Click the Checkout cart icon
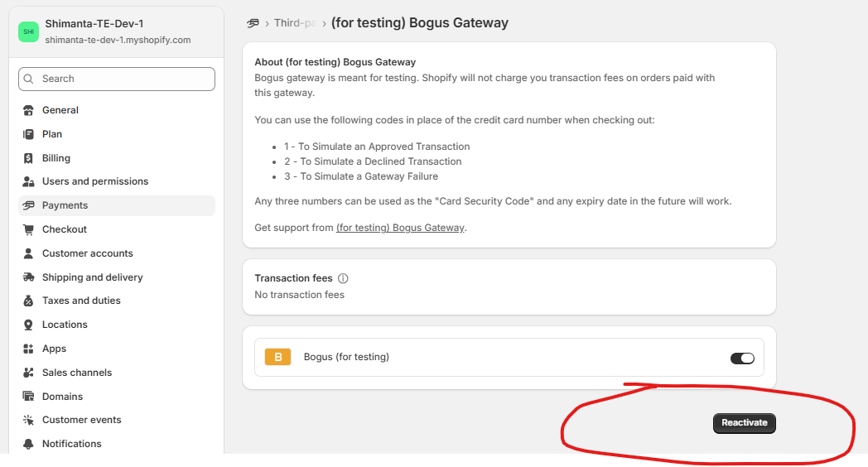This screenshot has width=868, height=467. point(29,229)
